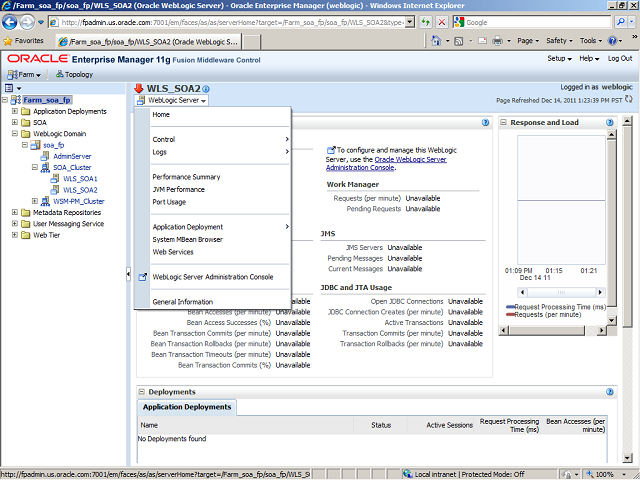Collapse the left navigation pane splitter

coord(128,273)
